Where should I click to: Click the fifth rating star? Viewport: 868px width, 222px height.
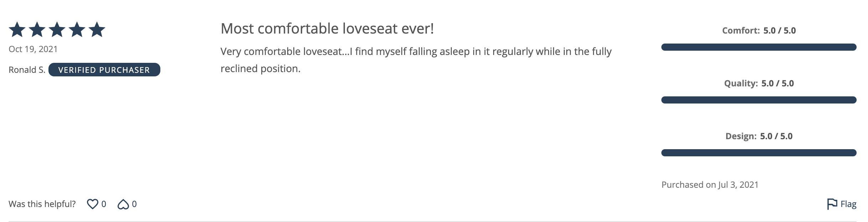coord(97,30)
